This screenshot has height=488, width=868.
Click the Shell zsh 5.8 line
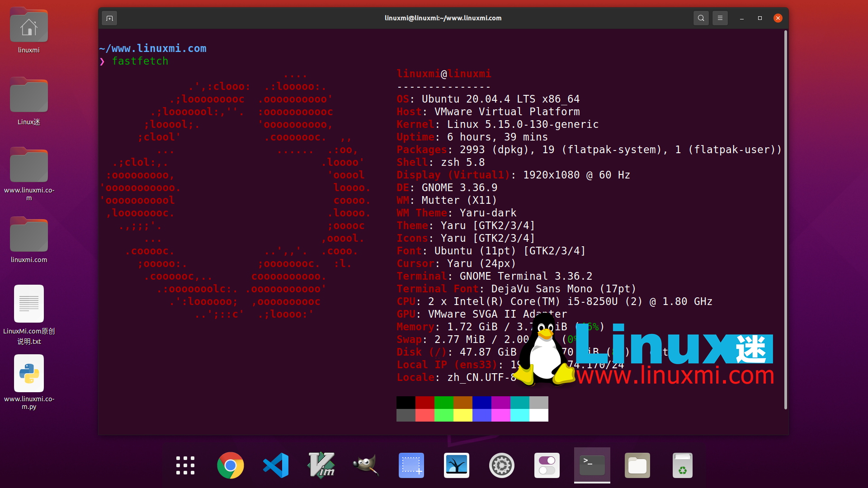click(441, 162)
